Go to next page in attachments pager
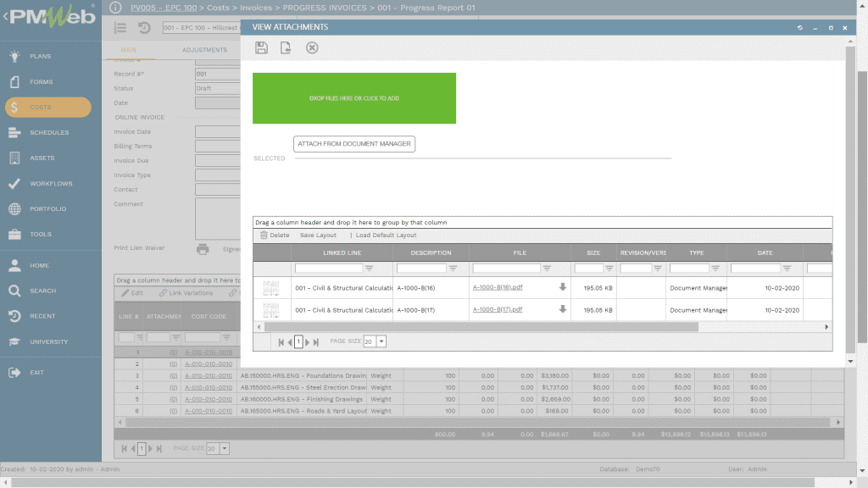 (x=307, y=342)
